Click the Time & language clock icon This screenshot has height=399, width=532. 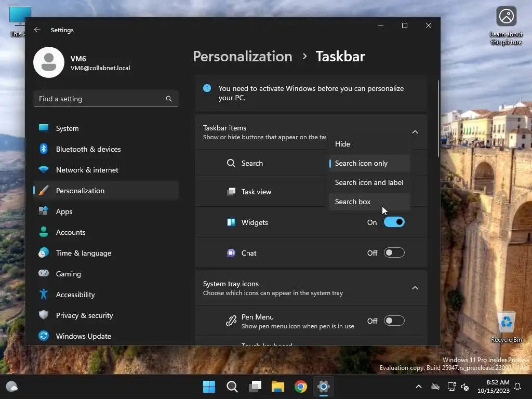tap(44, 253)
